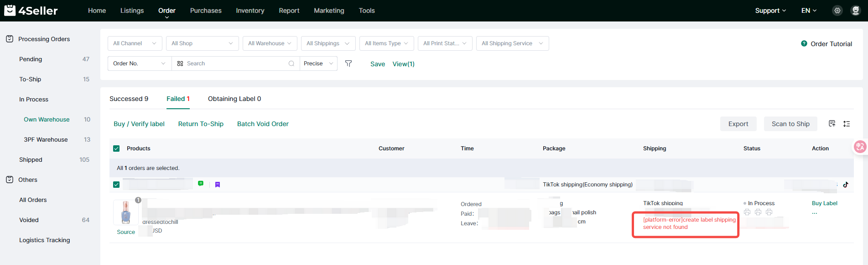Open the settings gear in top bar
The height and width of the screenshot is (265, 868).
click(x=837, y=11)
